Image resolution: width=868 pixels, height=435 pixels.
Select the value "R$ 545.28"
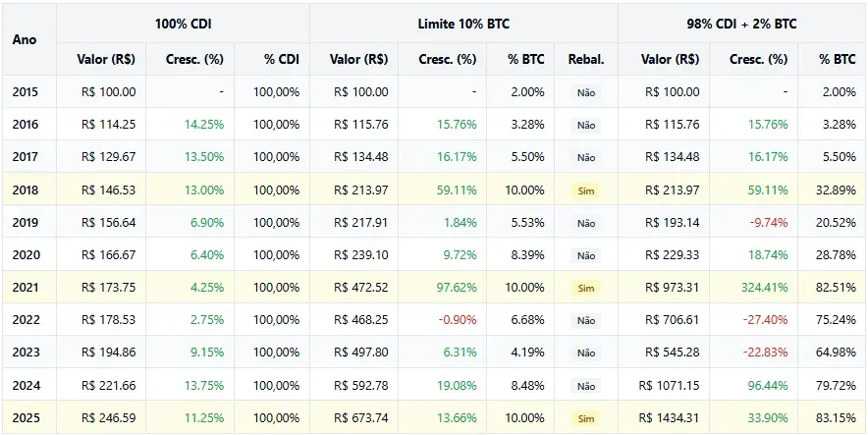tap(672, 353)
